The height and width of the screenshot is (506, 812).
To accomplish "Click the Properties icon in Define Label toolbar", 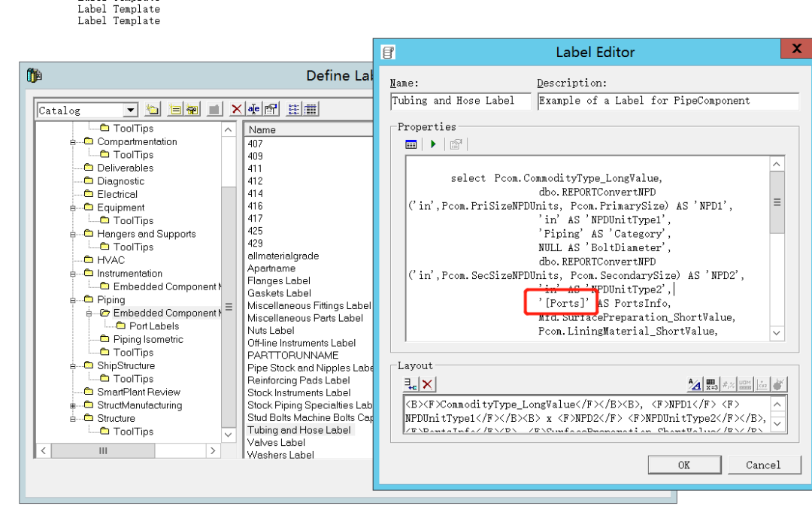I will click(x=271, y=109).
